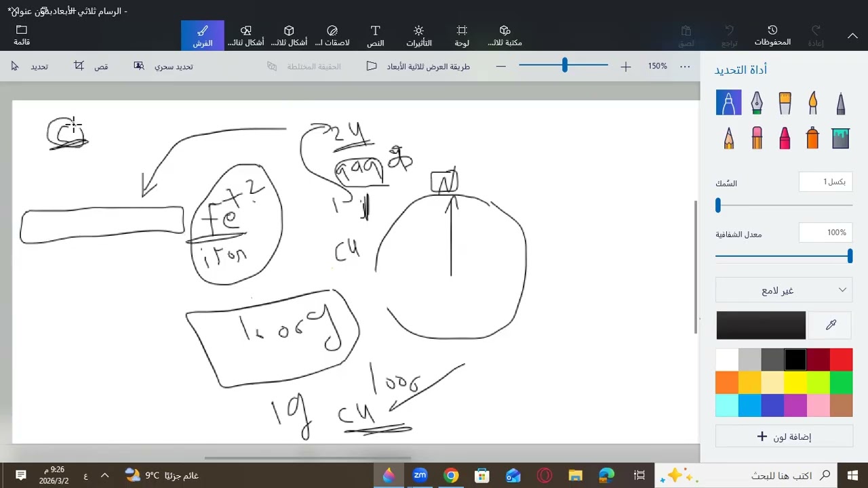Choose the dark red color swatch

pyautogui.click(x=818, y=360)
